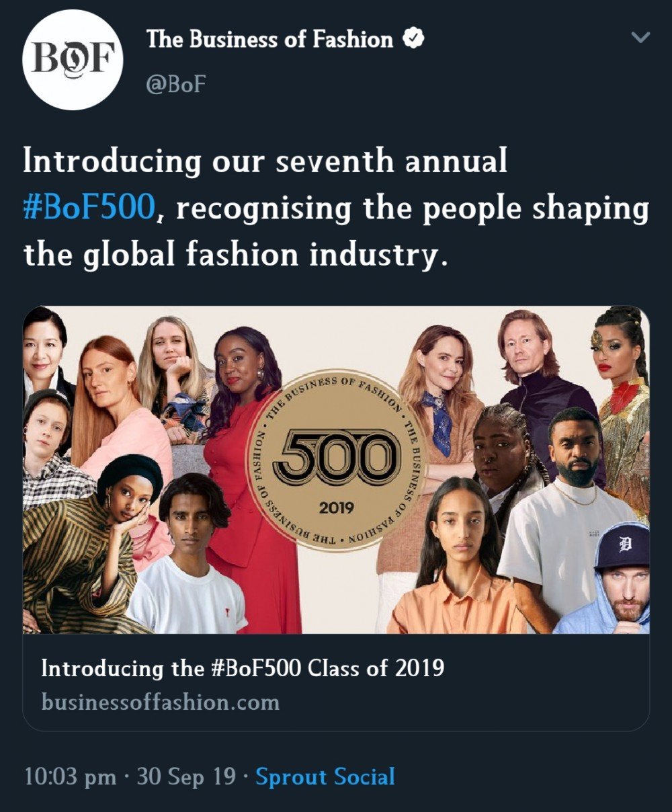Open the card title Introducing the #BoF500 Class of 2019
Viewport: 672px width, 812px height.
[243, 668]
